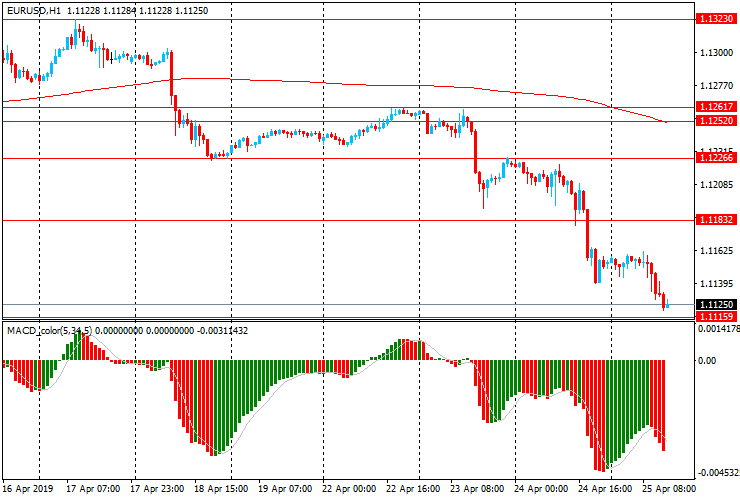740x500 pixels.
Task: Select the 17 Apr 23:00 time label
Action: (157, 489)
